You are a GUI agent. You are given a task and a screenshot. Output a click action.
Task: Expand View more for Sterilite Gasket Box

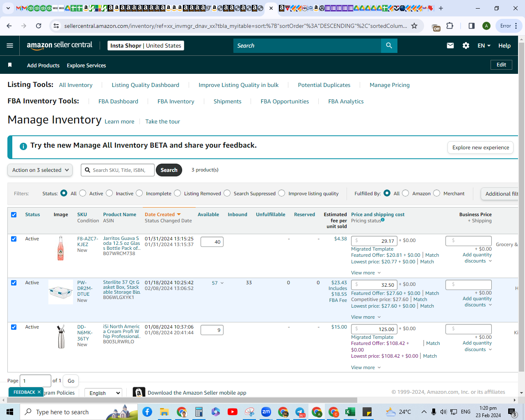pos(366,317)
